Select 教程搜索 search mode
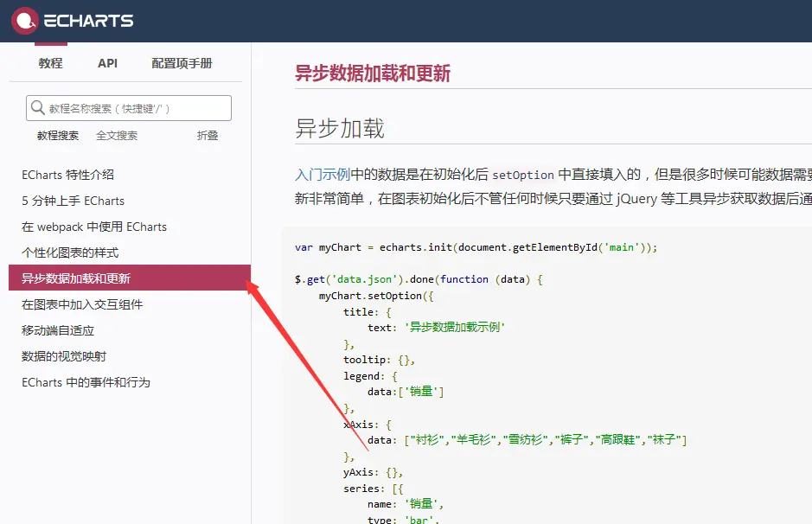The height and width of the screenshot is (524, 812). [58, 136]
